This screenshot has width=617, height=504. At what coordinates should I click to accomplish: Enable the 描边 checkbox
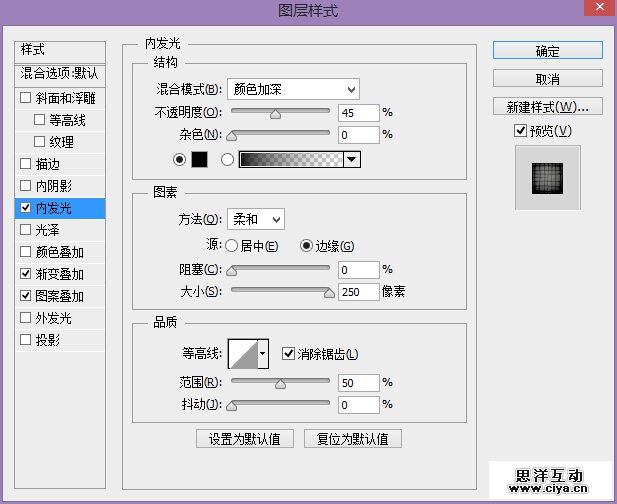tap(25, 164)
